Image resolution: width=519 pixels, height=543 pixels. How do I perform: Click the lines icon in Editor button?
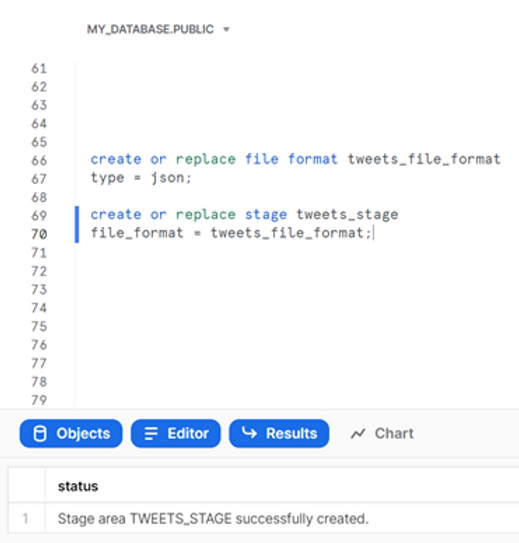(151, 434)
